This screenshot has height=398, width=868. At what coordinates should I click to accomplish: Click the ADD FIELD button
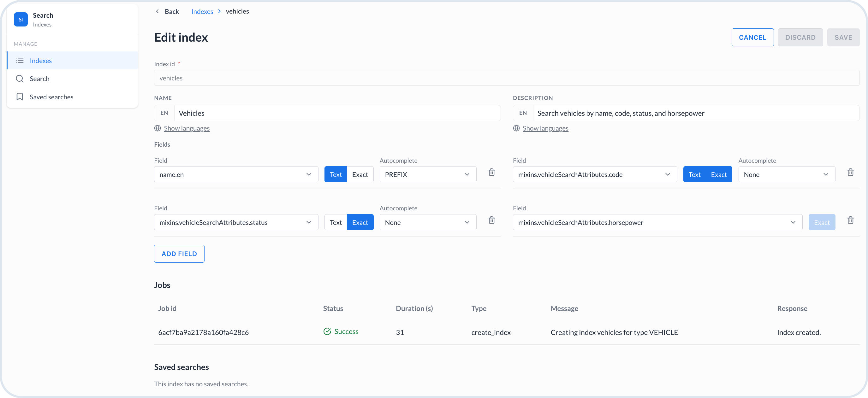(179, 254)
